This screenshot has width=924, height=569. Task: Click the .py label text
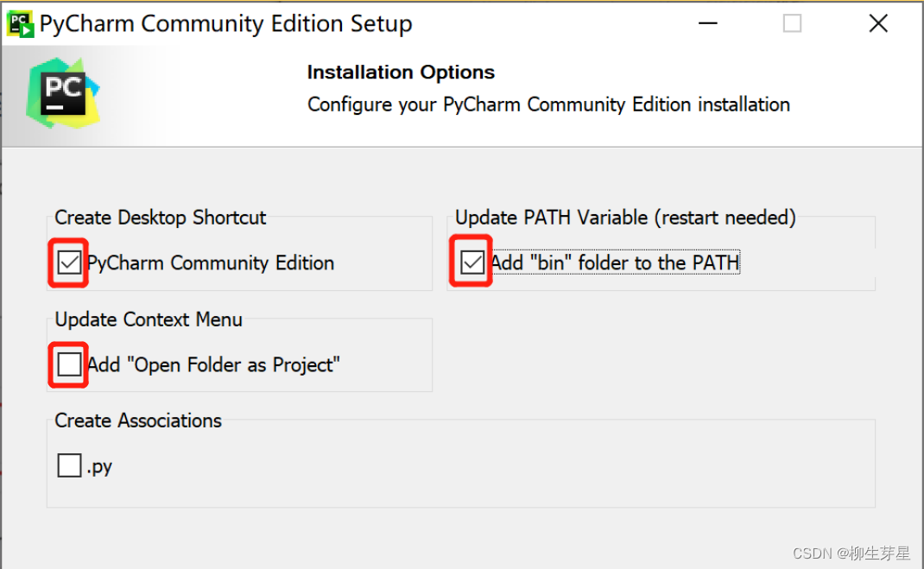tap(99, 467)
